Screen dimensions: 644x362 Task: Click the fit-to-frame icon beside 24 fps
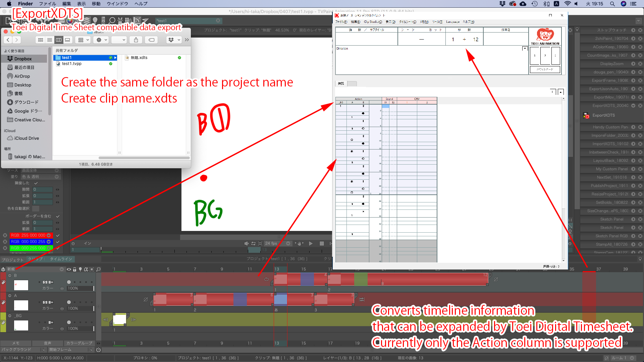point(260,244)
